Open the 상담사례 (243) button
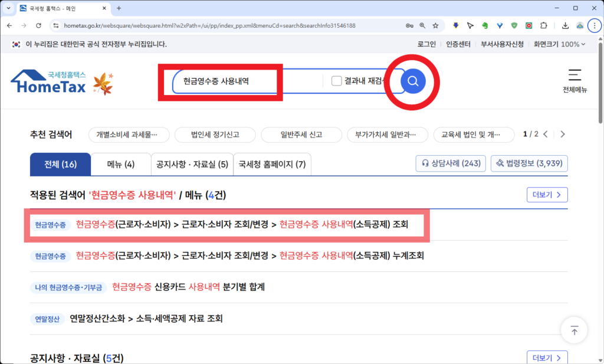The height and width of the screenshot is (364, 604). pos(451,163)
